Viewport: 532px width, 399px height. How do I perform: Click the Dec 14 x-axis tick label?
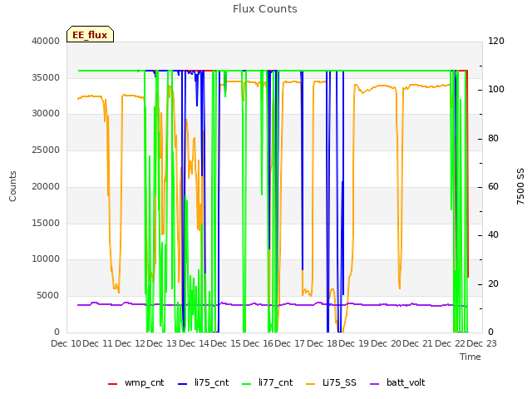[x=194, y=343]
